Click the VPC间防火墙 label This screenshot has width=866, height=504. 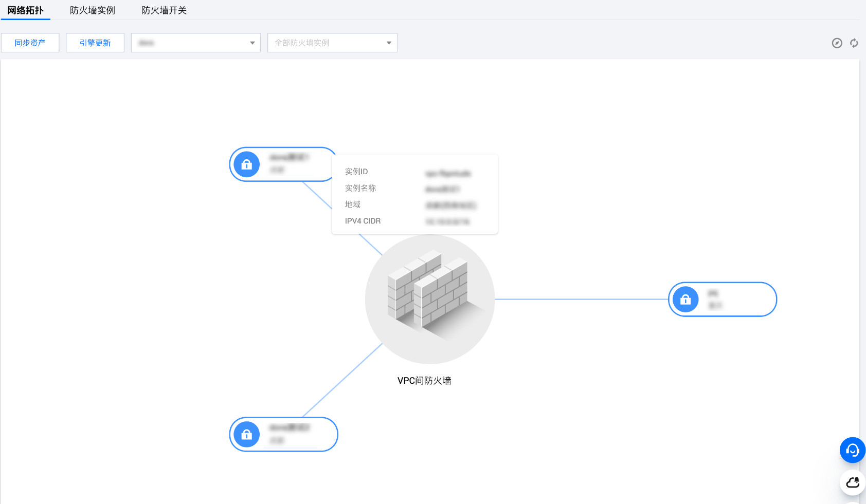(x=424, y=381)
